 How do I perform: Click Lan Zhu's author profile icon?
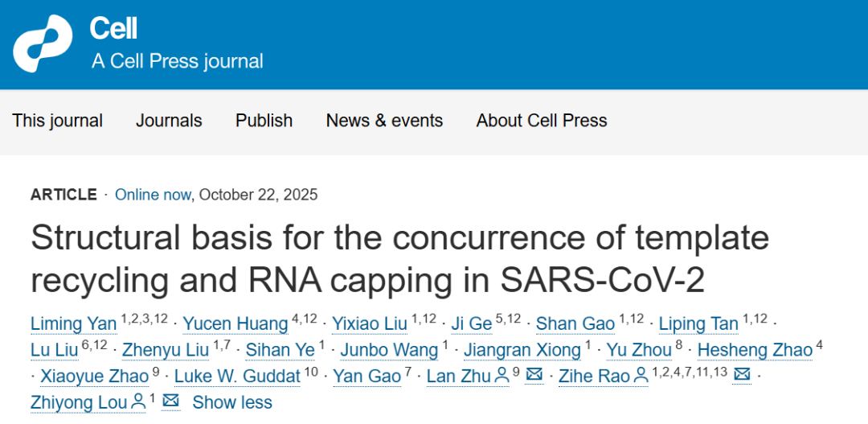[502, 375]
